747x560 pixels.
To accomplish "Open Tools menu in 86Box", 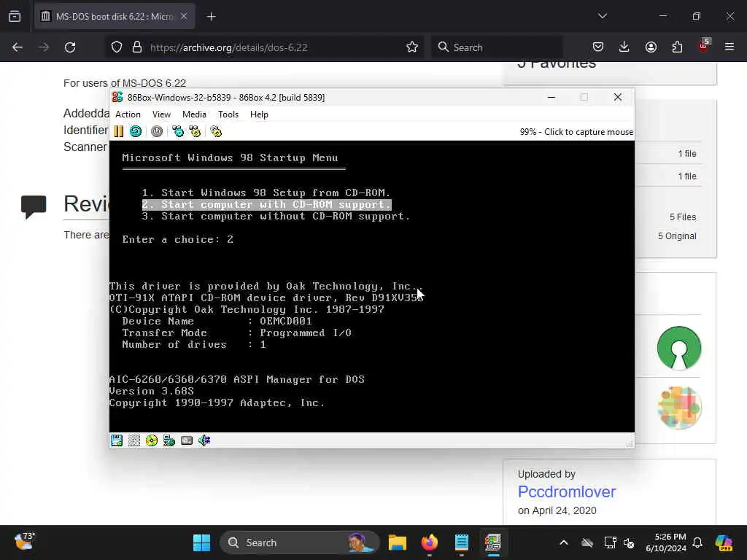I will pyautogui.click(x=228, y=114).
